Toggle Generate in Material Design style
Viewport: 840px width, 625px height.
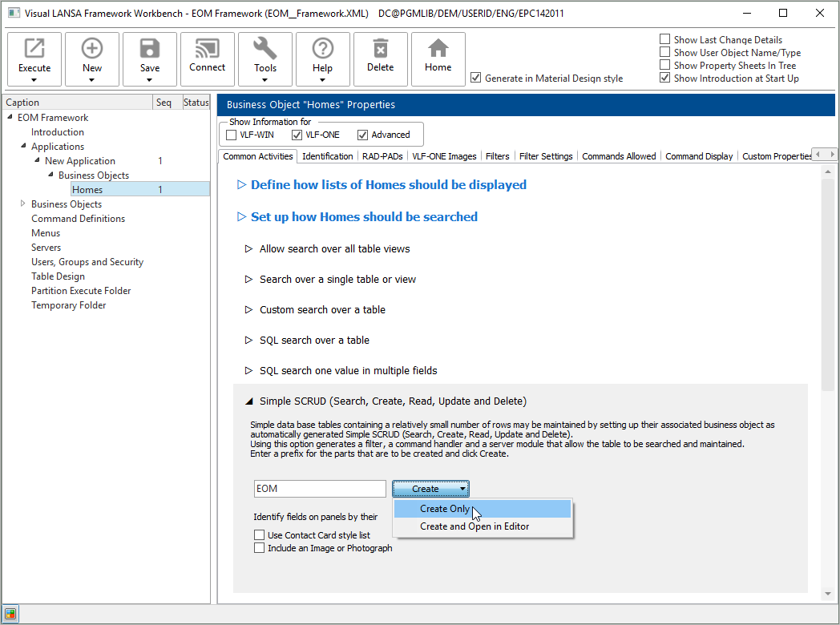coord(476,78)
